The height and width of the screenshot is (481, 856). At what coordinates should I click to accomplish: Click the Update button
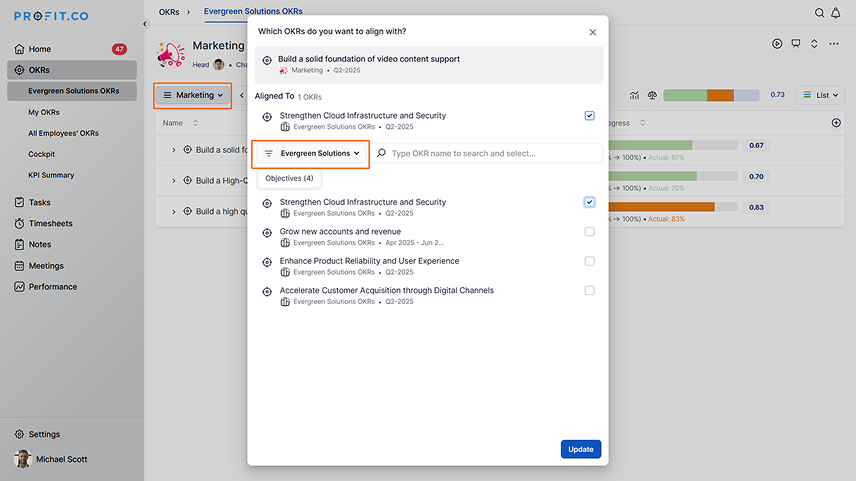581,449
